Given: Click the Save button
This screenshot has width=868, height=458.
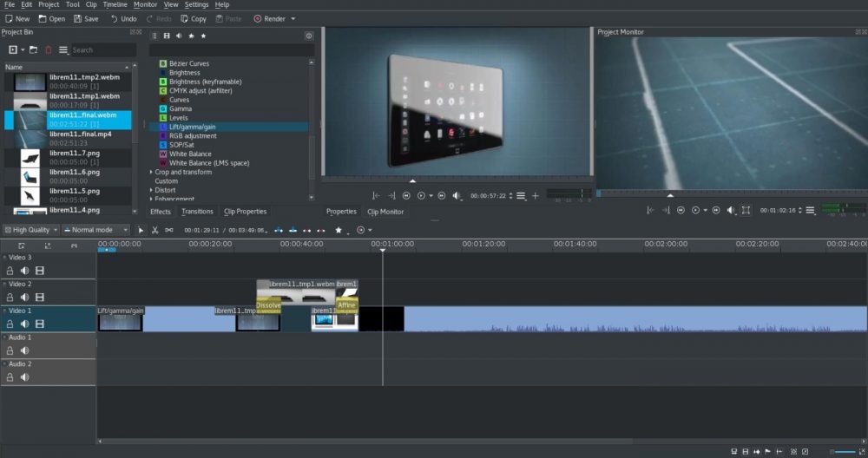Looking at the screenshot, I should pos(86,19).
